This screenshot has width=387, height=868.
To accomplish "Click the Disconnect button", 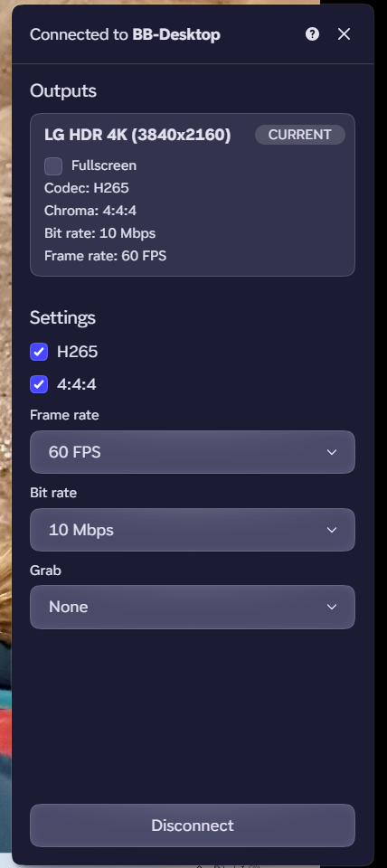I will tap(192, 826).
